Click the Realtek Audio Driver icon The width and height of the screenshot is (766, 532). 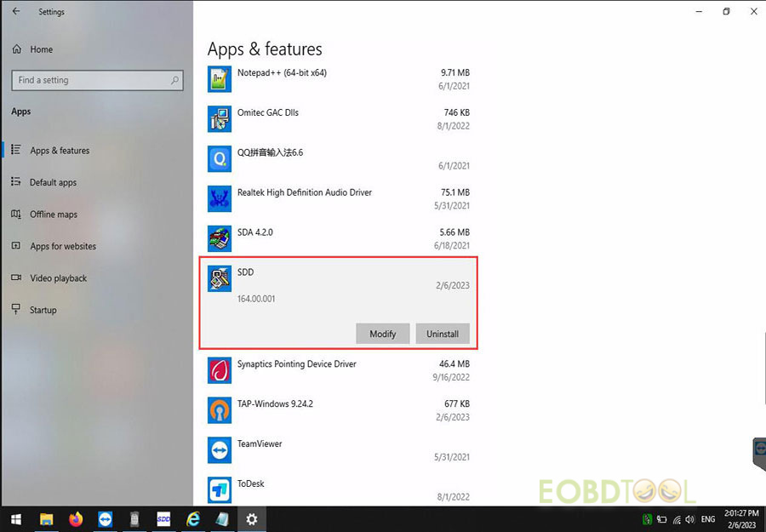click(x=220, y=199)
